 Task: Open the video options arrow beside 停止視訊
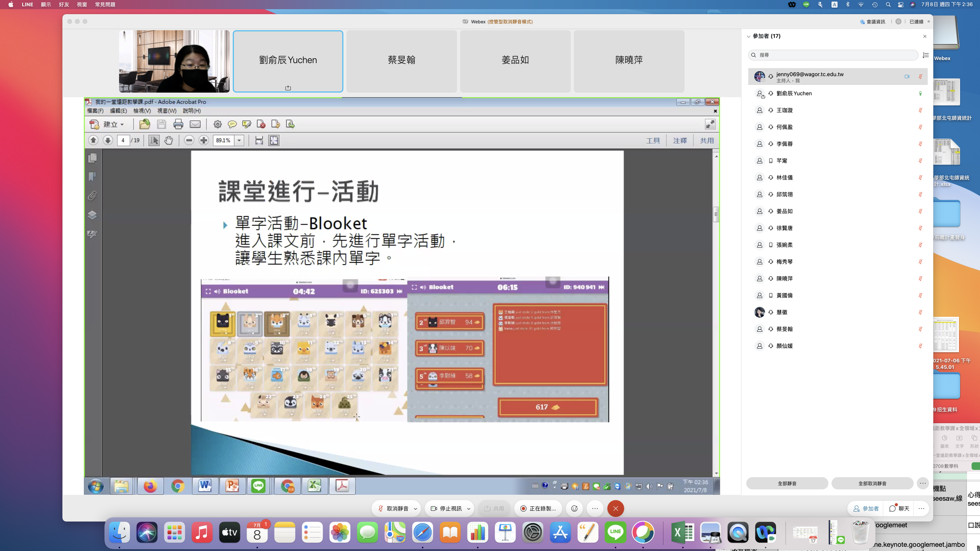[x=469, y=509]
